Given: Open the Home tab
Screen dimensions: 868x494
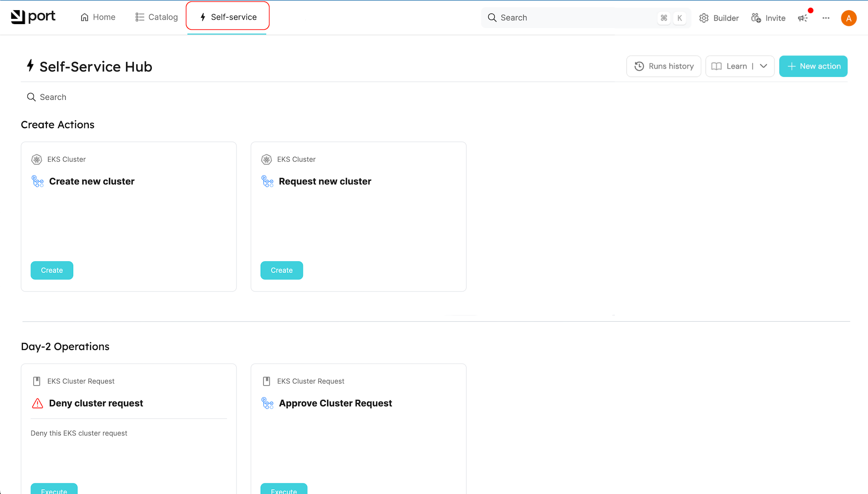Looking at the screenshot, I should tap(98, 17).
